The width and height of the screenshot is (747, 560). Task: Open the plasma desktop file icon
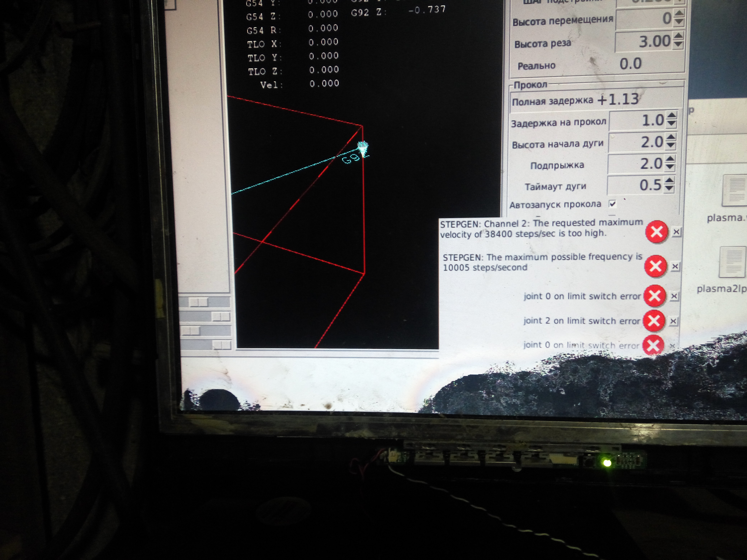tap(734, 191)
